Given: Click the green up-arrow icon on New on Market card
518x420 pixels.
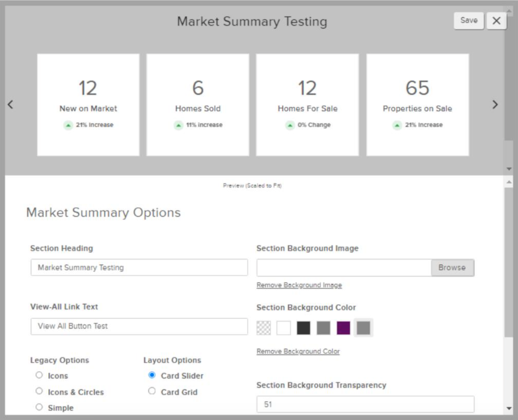Looking at the screenshot, I should (x=68, y=125).
